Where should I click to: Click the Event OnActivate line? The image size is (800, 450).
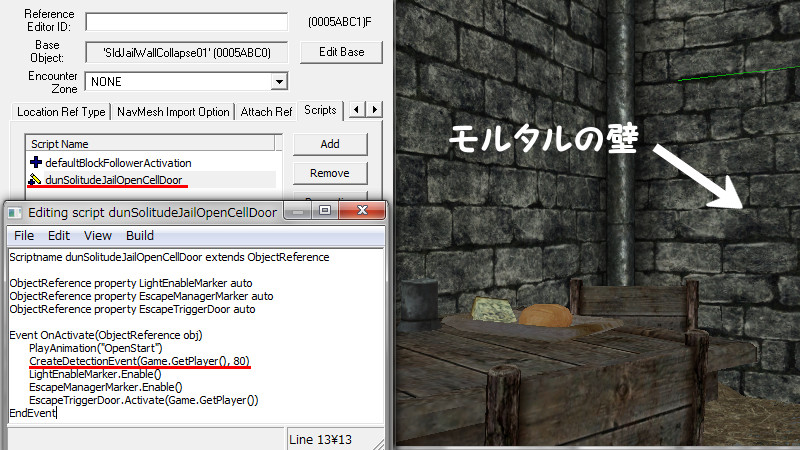pos(106,335)
